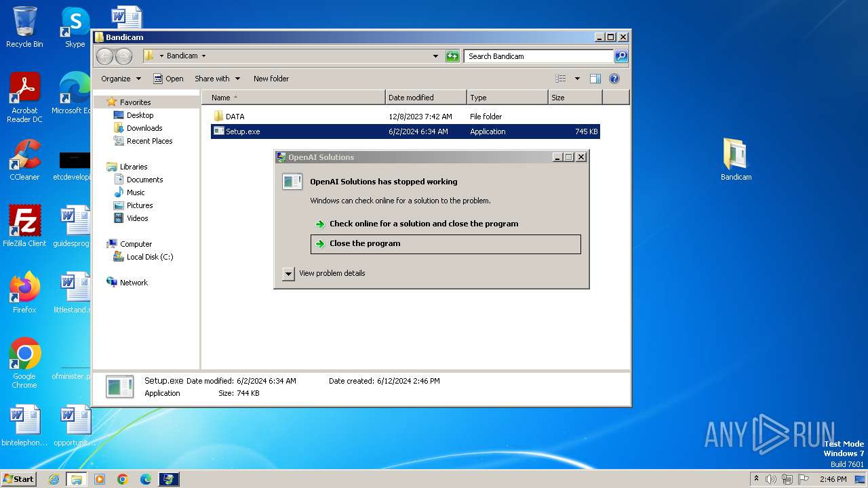Select Libraries in navigation pane
This screenshot has width=868, height=488.
pyautogui.click(x=134, y=167)
